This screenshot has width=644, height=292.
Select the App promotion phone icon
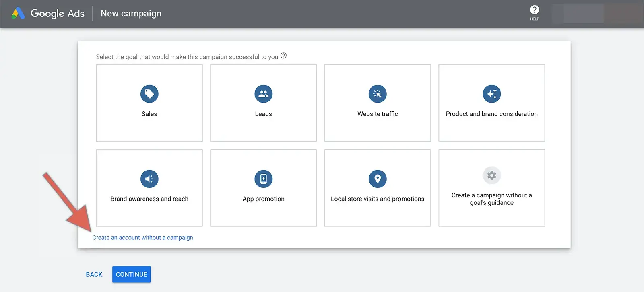click(x=263, y=179)
